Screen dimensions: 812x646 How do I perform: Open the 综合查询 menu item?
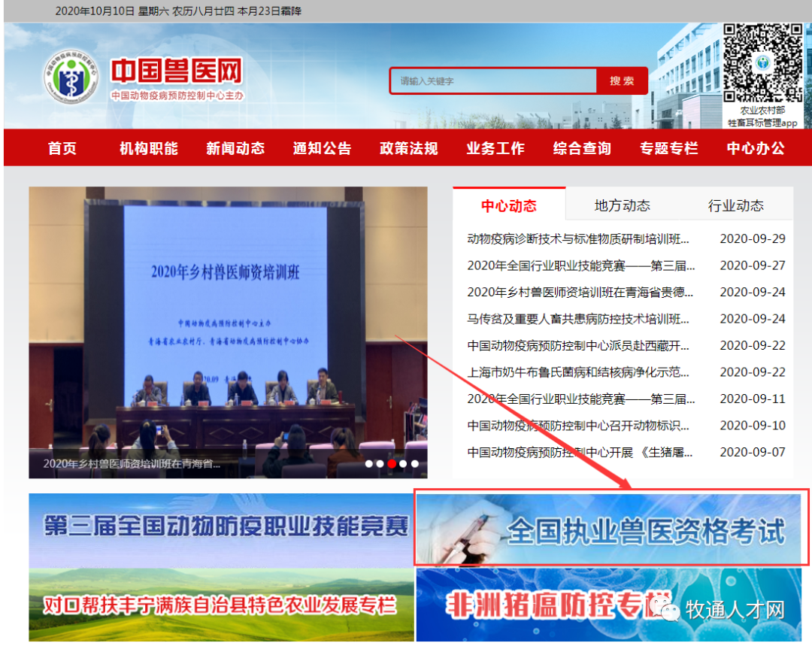[x=582, y=148]
